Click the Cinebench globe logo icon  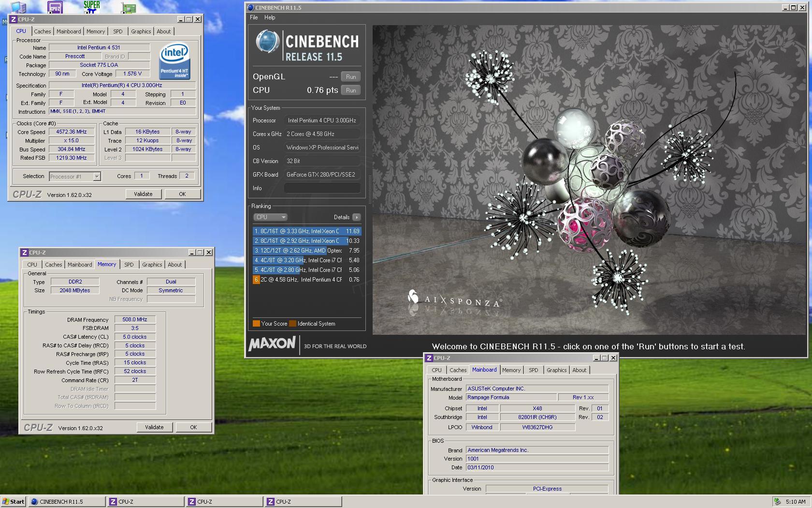267,42
